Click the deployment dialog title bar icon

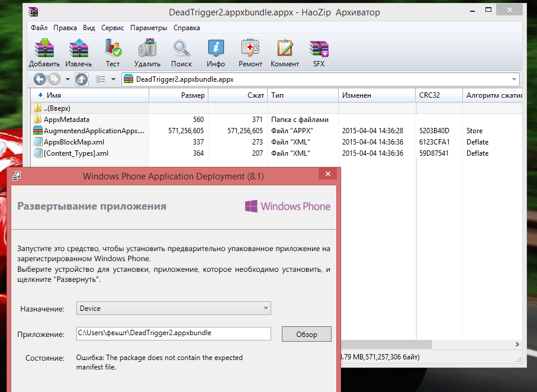coord(17,176)
